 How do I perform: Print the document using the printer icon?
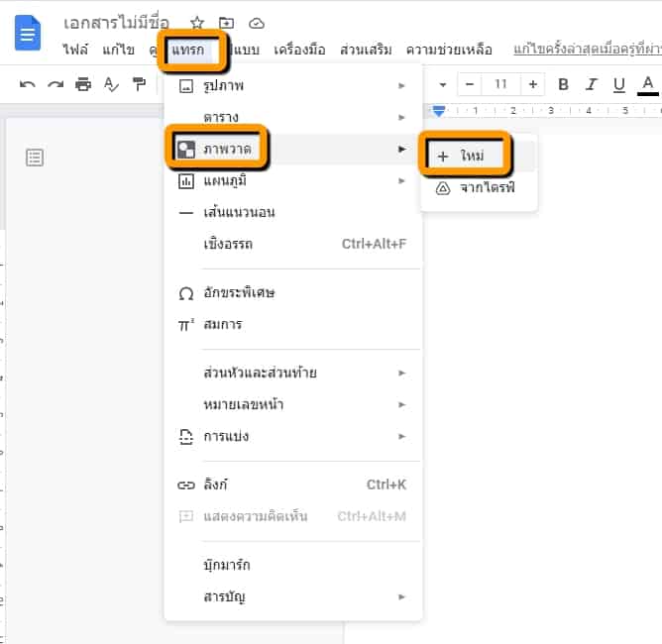[x=83, y=84]
